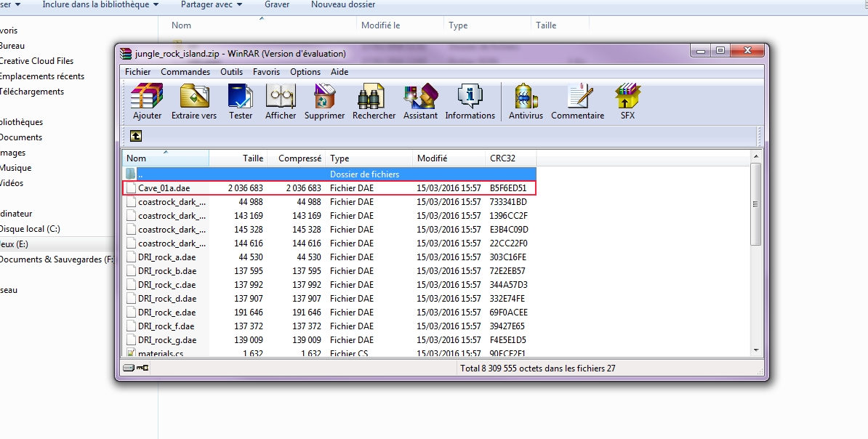The height and width of the screenshot is (439, 868).
Task: Click Graver in Explorer toolbar
Action: pyautogui.click(x=277, y=4)
